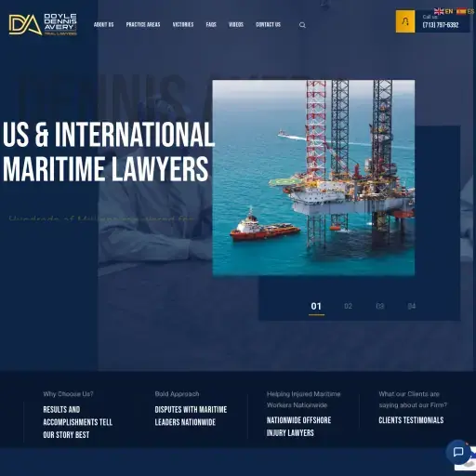Screen dimensions: 476x476
Task: Click the 'Bold Approach' text
Action: (177, 394)
